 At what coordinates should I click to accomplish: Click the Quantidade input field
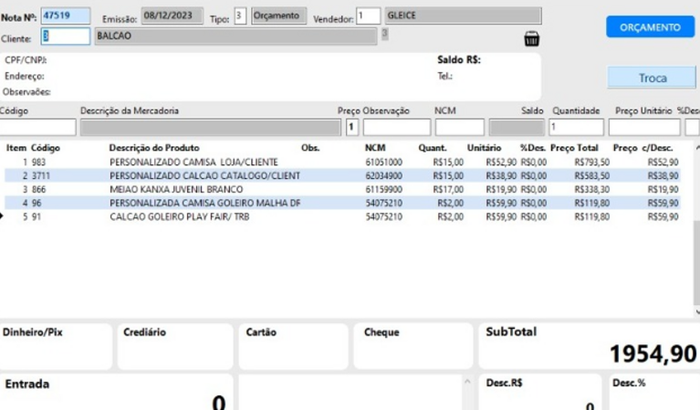tap(576, 127)
